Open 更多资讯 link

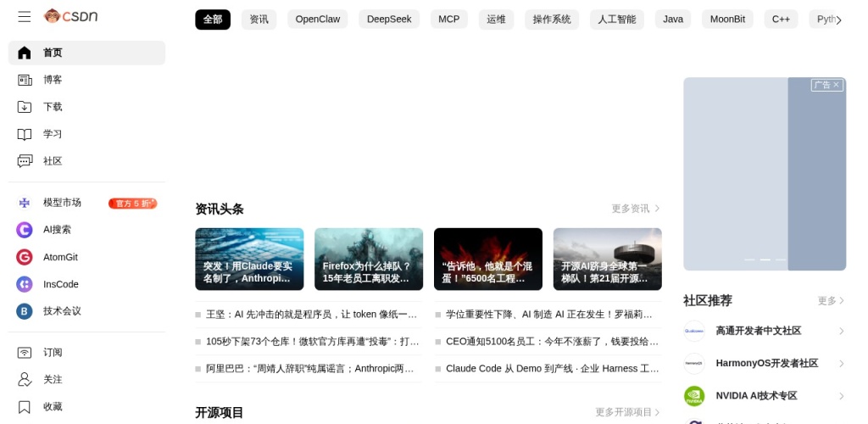tap(636, 209)
